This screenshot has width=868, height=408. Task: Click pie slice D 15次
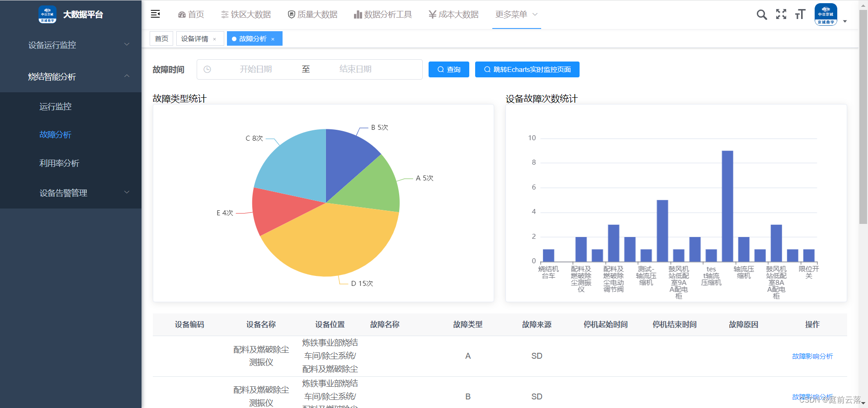point(335,242)
